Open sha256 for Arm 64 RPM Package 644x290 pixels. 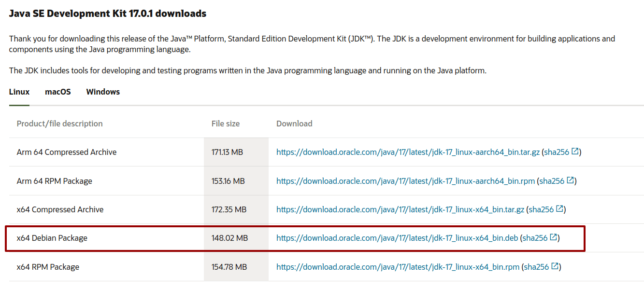552,181
